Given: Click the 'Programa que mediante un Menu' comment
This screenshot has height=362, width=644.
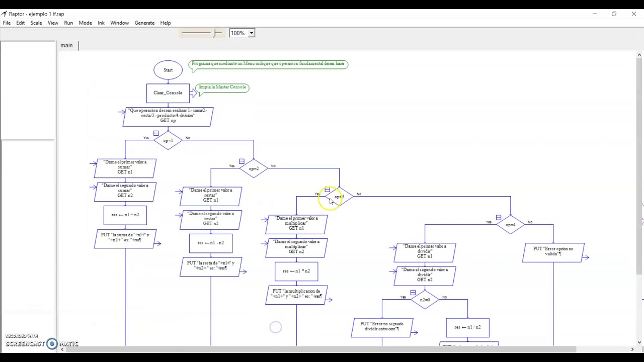Looking at the screenshot, I should 268,64.
